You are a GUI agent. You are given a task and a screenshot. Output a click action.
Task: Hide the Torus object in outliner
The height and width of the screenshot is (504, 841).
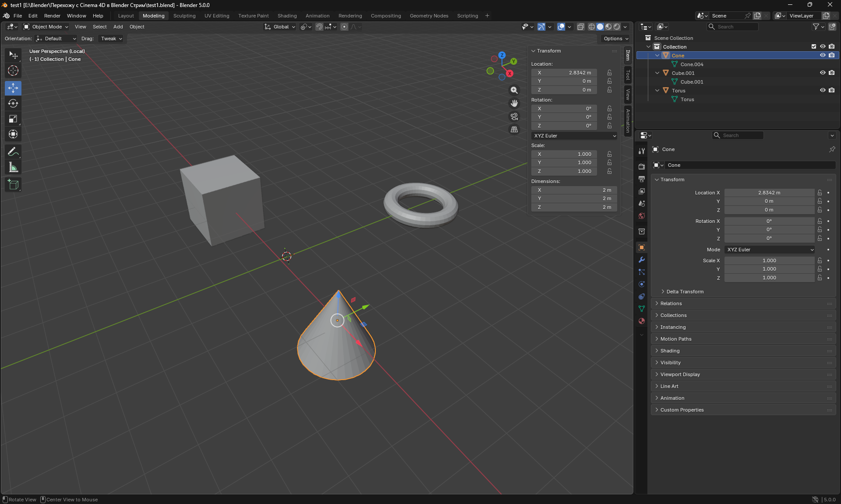823,90
